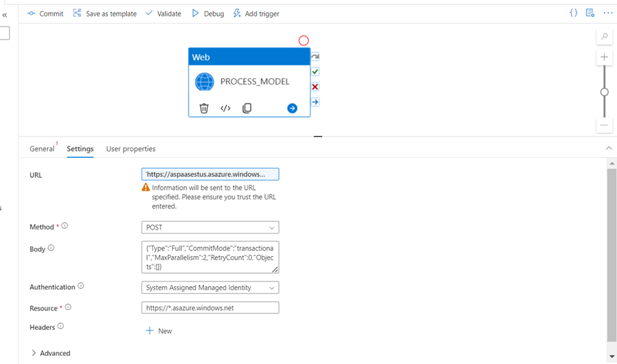This screenshot has width=617, height=364.
Task: Click into the Resource input field
Action: [210, 308]
